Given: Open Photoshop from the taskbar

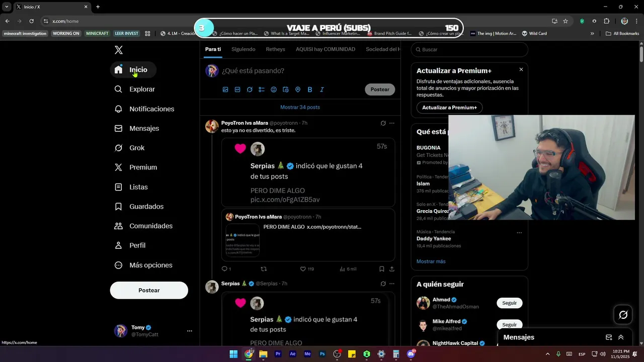Looking at the screenshot, I should 323,354.
